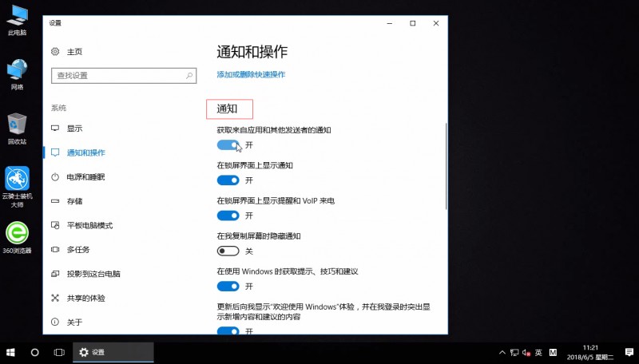Click the search magnifier icon in 查找设置

pos(189,76)
